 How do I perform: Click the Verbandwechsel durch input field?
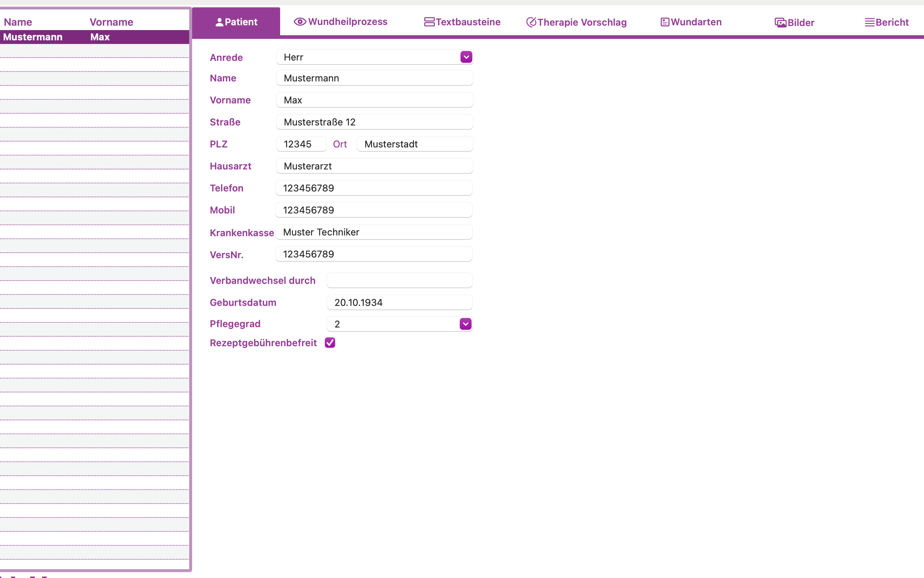[x=399, y=280]
